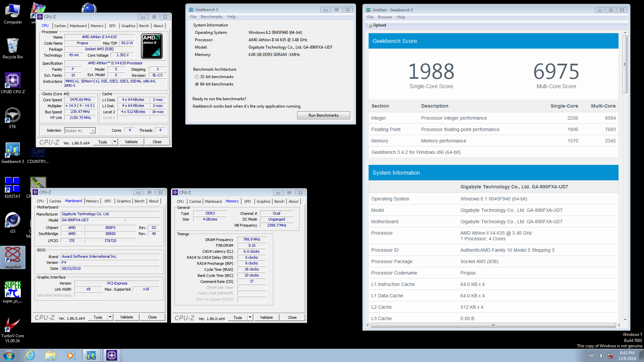The image size is (644, 362).
Task: Click the Upload icon in Geekbench results
Action: pos(370,25)
